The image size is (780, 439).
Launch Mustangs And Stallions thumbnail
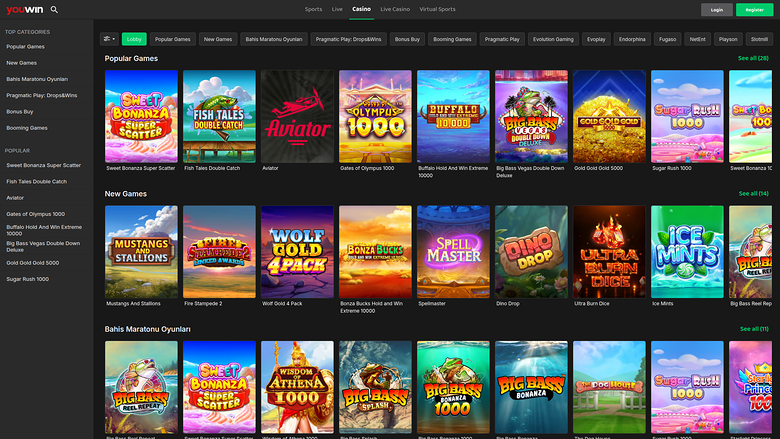tap(141, 252)
